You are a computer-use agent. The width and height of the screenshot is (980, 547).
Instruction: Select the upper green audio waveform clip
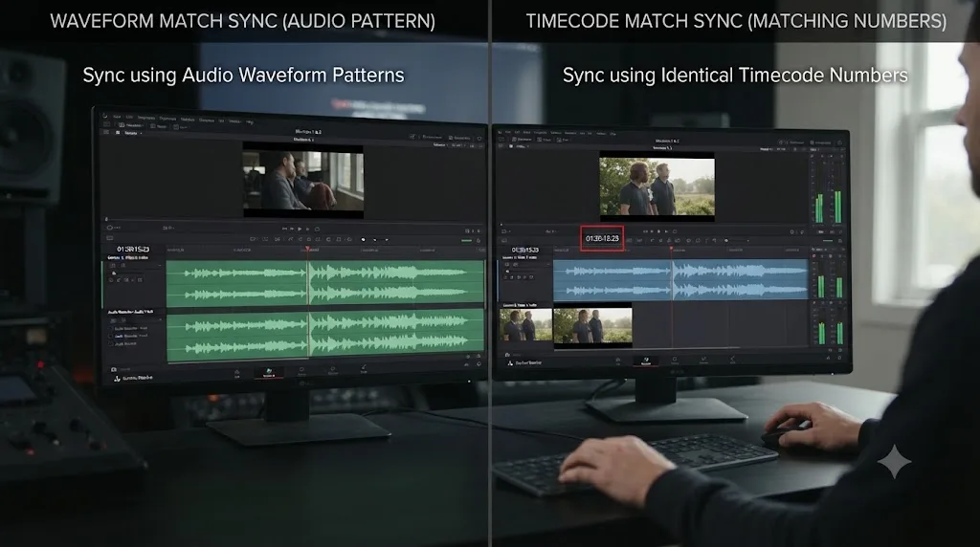click(x=325, y=283)
